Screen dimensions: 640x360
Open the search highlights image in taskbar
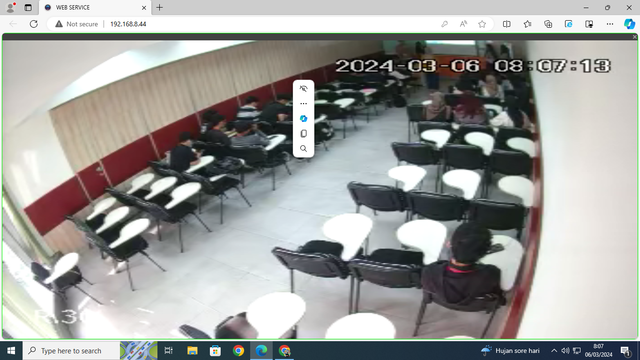pyautogui.click(x=139, y=351)
